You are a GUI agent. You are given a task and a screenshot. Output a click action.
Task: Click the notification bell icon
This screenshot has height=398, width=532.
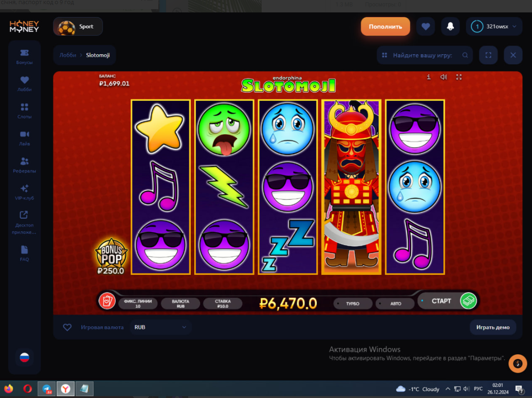450,27
